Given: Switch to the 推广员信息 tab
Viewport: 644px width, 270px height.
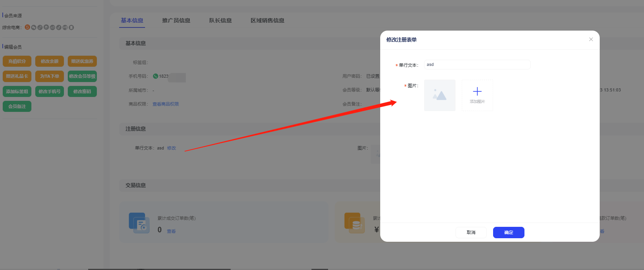Looking at the screenshot, I should coord(176,20).
